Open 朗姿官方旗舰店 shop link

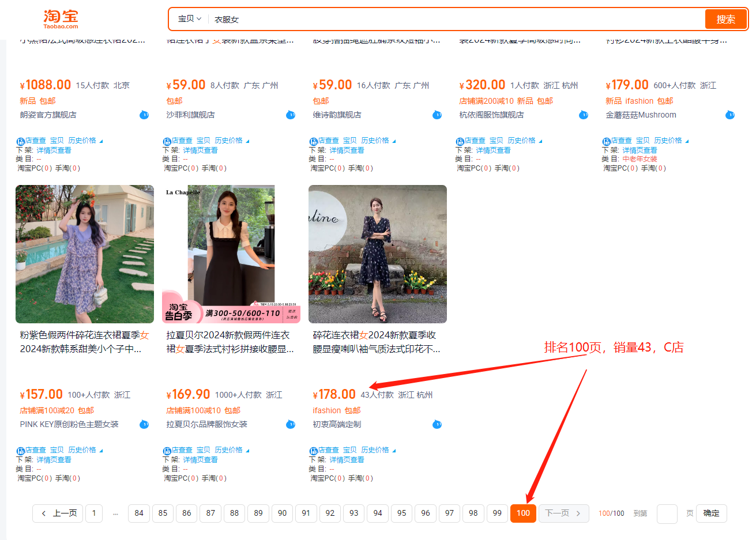[x=48, y=115]
